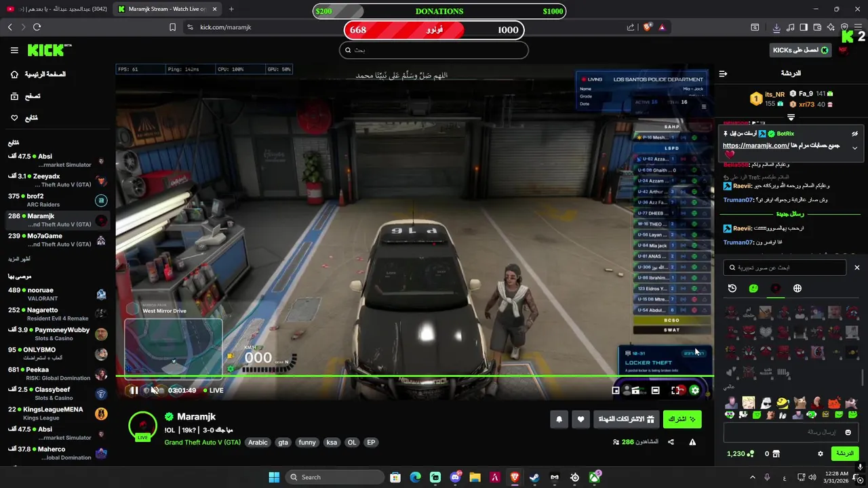Select the Arabic language tag
The width and height of the screenshot is (868, 488).
click(x=258, y=443)
